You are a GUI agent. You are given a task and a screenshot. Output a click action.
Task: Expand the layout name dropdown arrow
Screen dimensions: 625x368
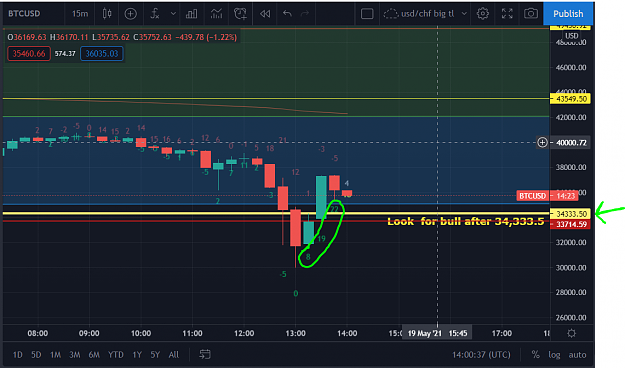click(x=464, y=14)
